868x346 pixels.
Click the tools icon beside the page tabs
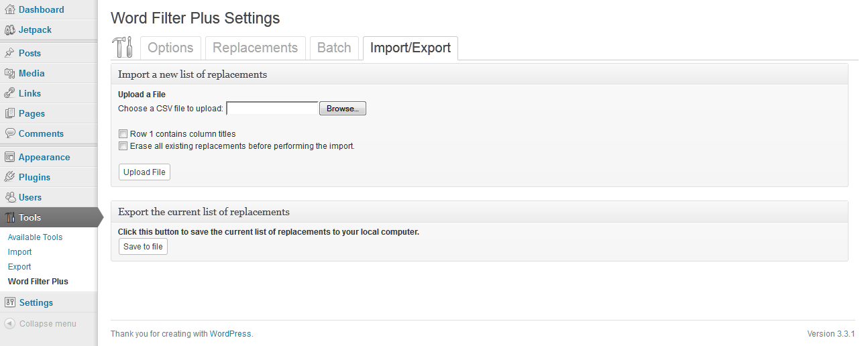(122, 48)
